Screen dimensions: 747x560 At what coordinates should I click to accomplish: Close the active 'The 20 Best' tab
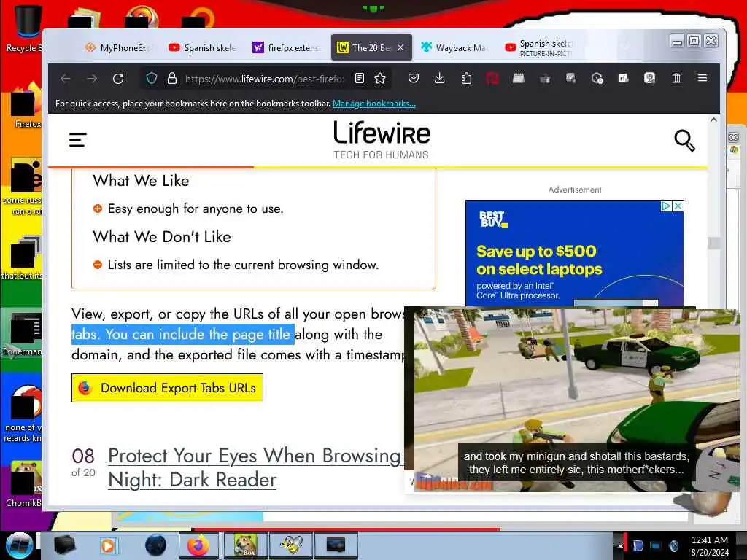tap(400, 47)
